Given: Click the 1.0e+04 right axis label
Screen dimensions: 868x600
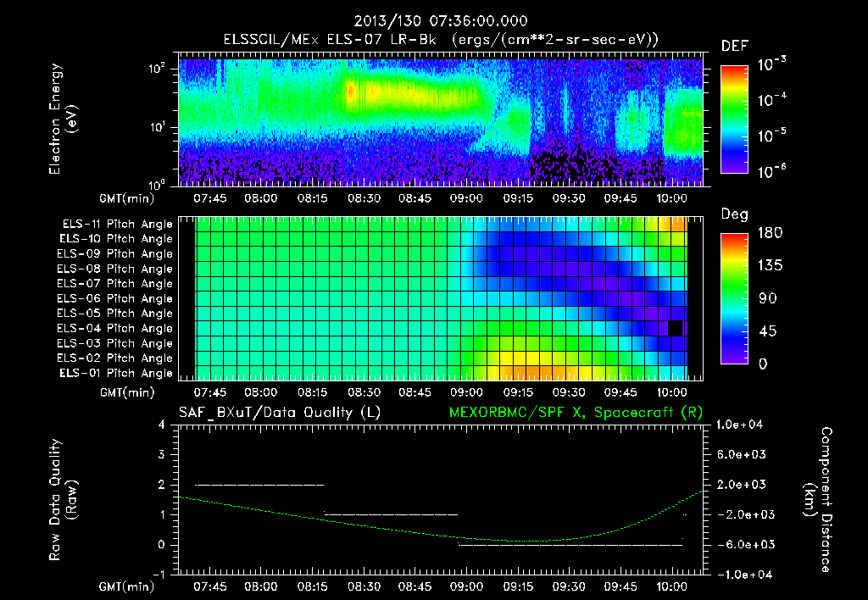Looking at the screenshot, I should [739, 425].
